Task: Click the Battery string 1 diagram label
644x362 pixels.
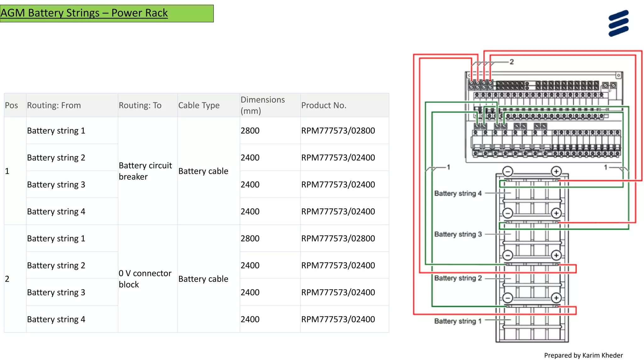Action: tap(458, 321)
